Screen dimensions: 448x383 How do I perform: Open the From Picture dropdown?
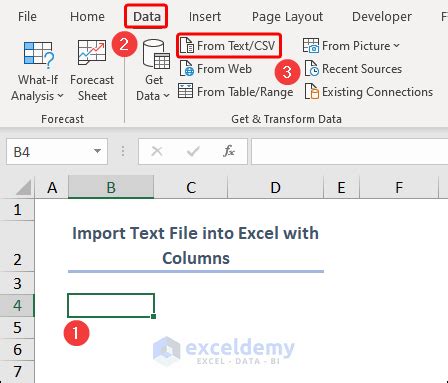(x=351, y=45)
